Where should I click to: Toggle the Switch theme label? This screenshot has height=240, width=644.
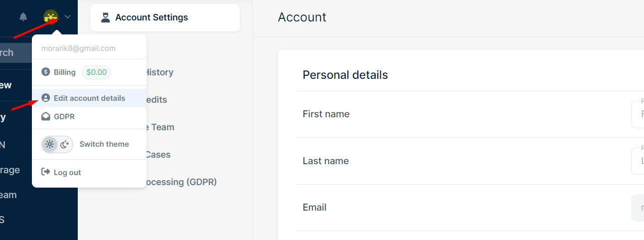point(104,144)
